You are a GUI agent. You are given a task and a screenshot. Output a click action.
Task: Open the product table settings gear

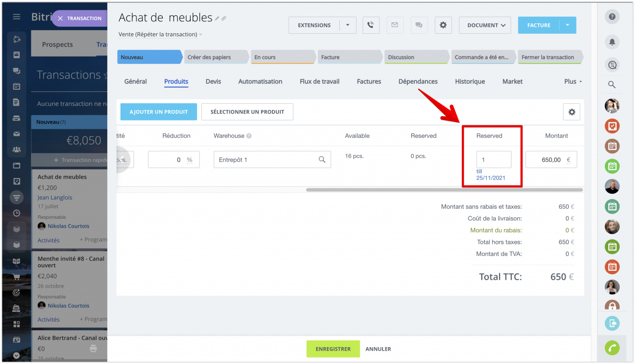571,112
